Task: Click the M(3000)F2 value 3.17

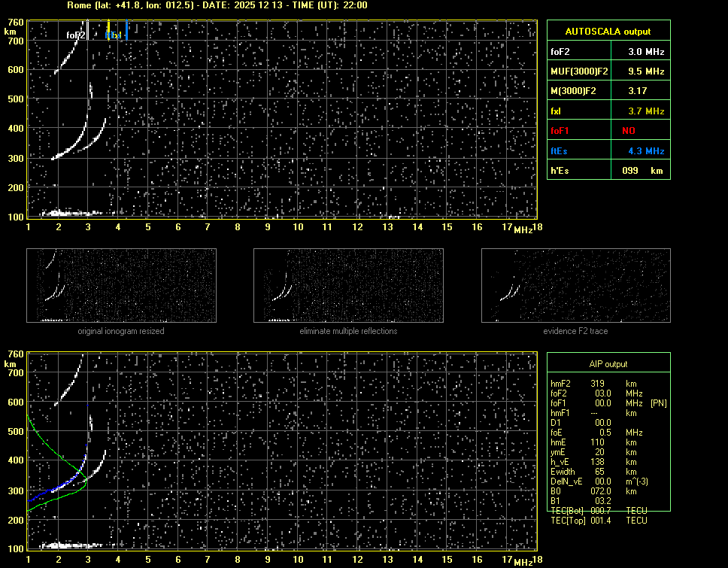Action: [639, 91]
